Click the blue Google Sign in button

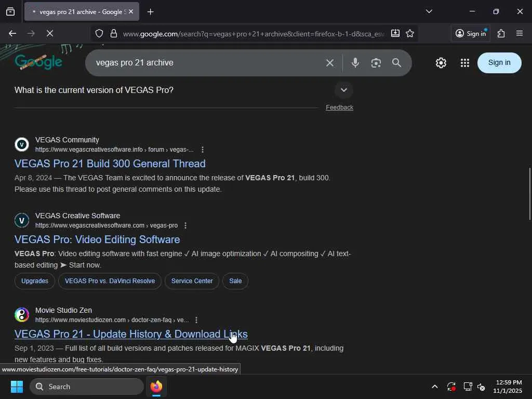pos(499,63)
